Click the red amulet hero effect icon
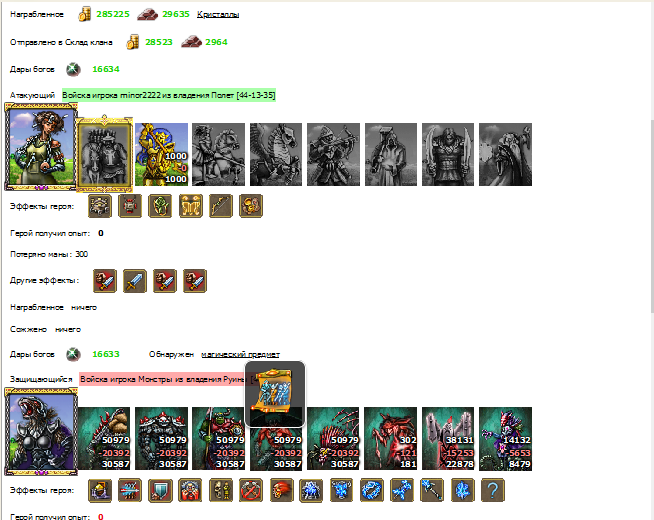654x520 pixels. (130, 206)
